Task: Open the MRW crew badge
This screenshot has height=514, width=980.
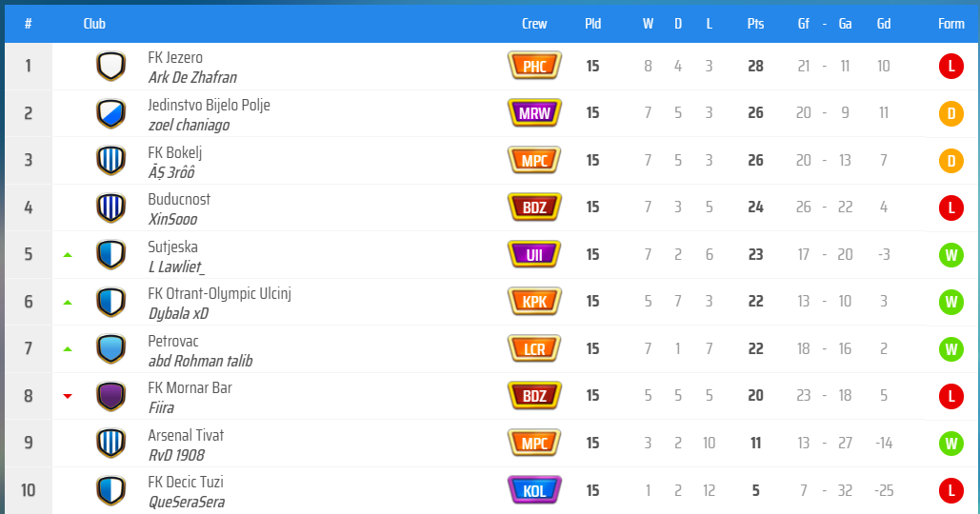Action: coord(534,114)
